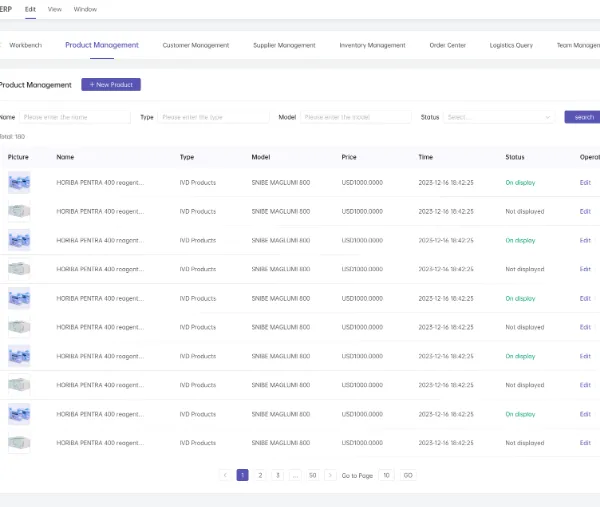
Task: Click Edit link in second table row
Action: 585,211
